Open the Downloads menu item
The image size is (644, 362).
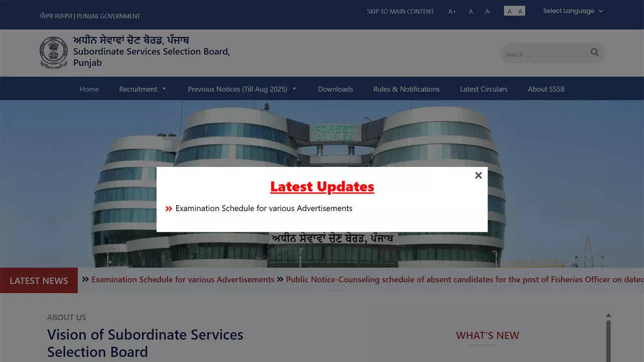335,89
